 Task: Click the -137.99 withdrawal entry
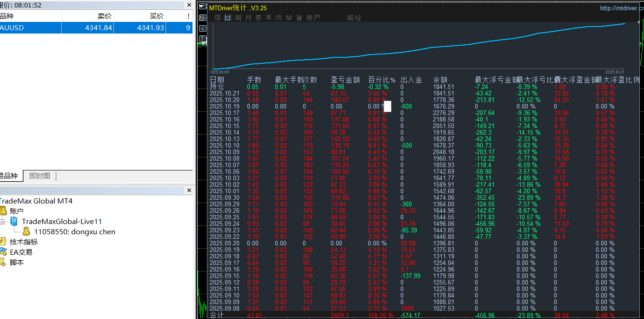(411, 276)
